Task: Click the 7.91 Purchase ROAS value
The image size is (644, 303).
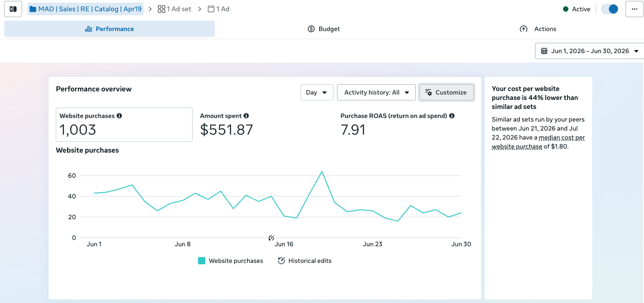Action: point(353,130)
